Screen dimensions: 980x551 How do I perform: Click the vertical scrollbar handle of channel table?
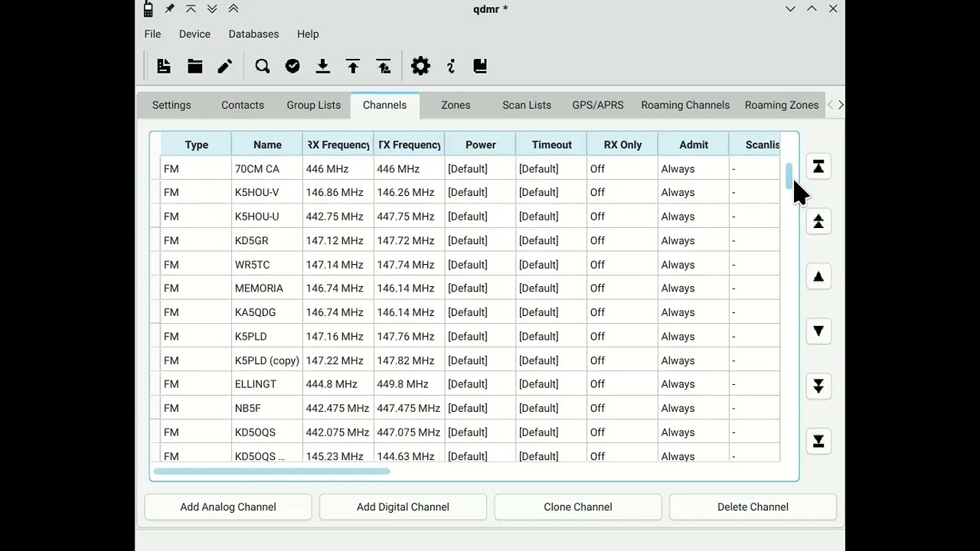point(789,175)
